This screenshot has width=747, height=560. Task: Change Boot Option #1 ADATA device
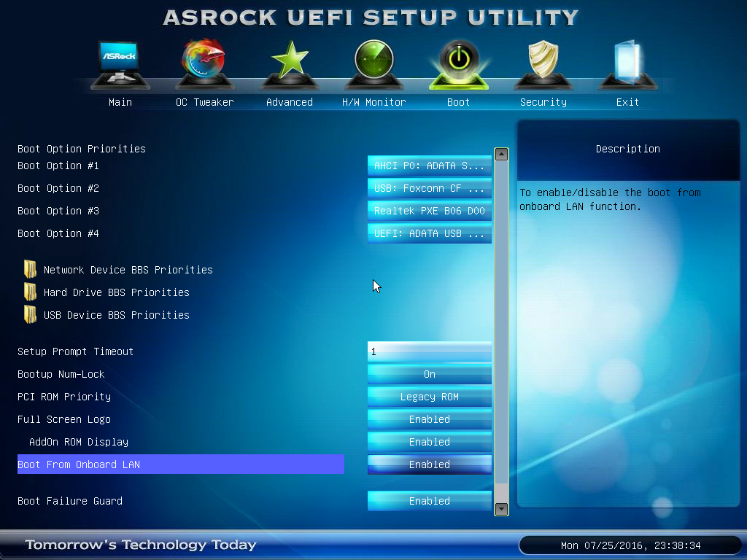click(x=429, y=166)
